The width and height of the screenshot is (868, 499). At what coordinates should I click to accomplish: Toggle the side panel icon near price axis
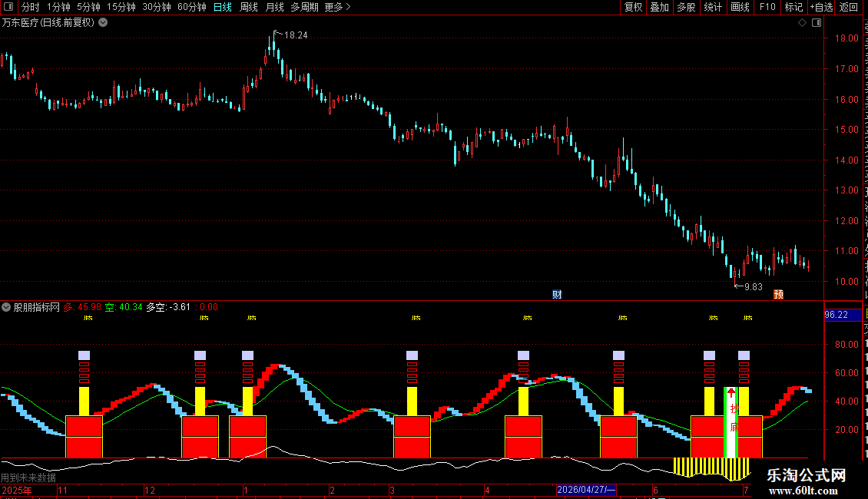[x=817, y=23]
